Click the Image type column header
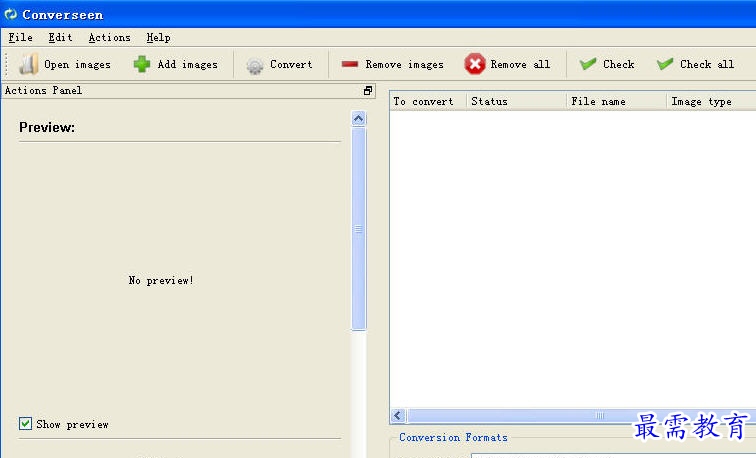Screen dimensions: 756x458 click(711, 101)
